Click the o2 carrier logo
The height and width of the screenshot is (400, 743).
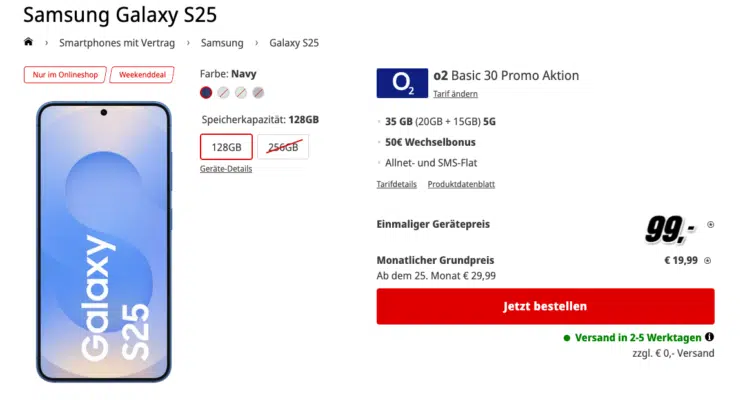(402, 83)
